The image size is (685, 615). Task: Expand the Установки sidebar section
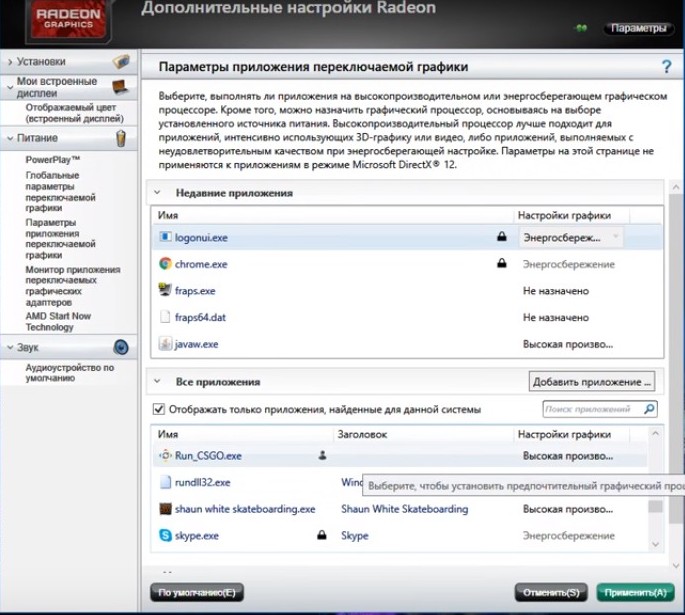(10, 62)
